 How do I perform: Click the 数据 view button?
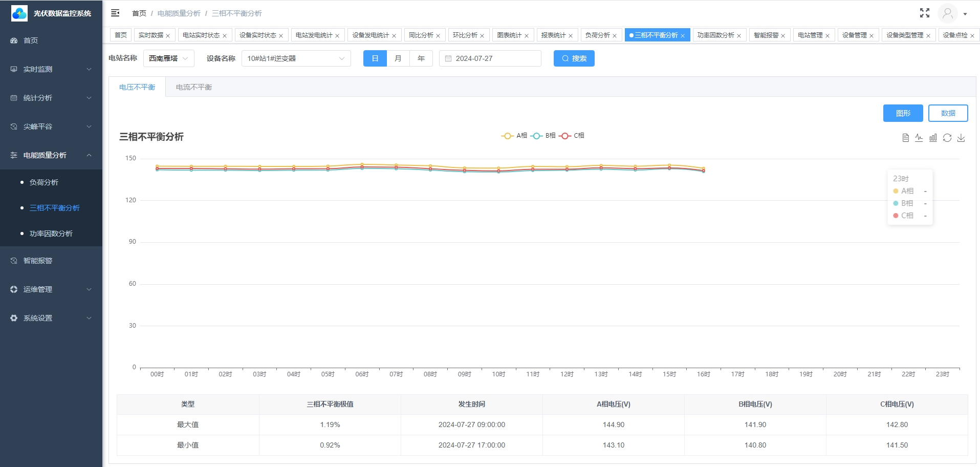point(948,113)
